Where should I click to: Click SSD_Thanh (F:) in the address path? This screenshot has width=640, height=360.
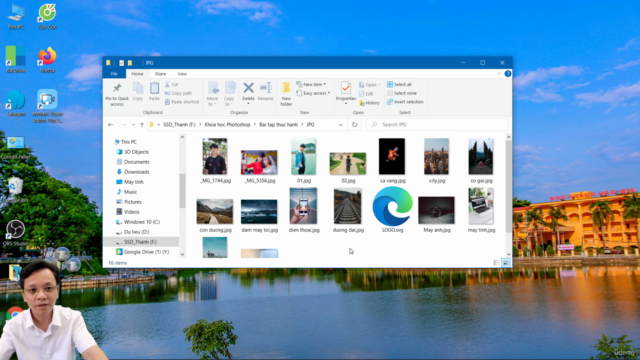(179, 124)
